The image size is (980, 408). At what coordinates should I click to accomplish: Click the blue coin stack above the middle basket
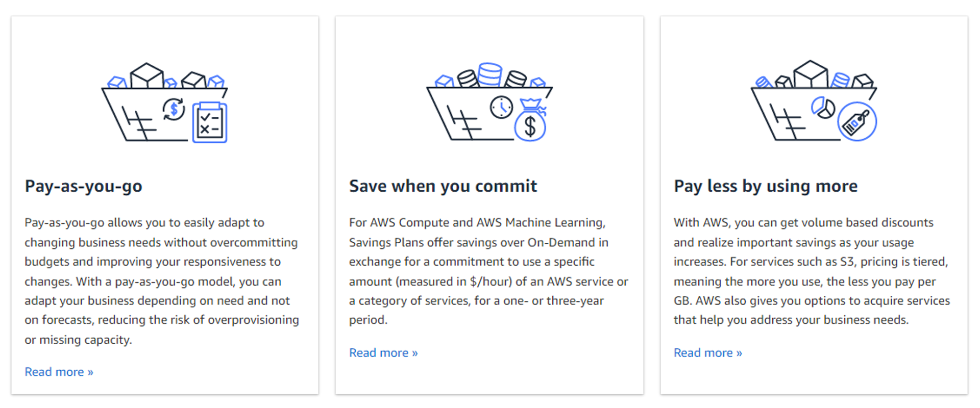click(489, 74)
